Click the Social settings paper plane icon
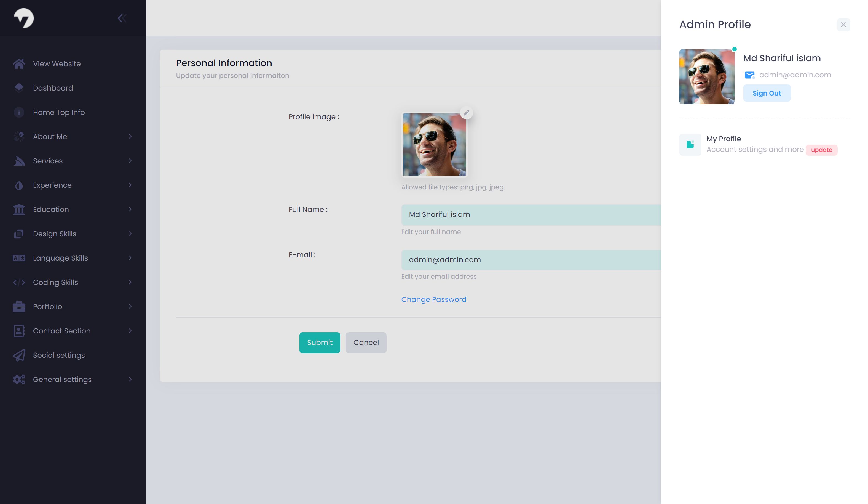 point(19,355)
